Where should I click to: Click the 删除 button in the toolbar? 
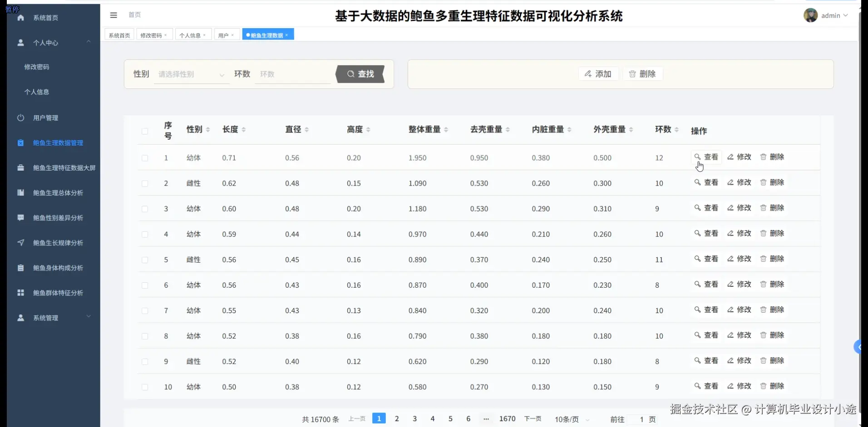coord(642,74)
